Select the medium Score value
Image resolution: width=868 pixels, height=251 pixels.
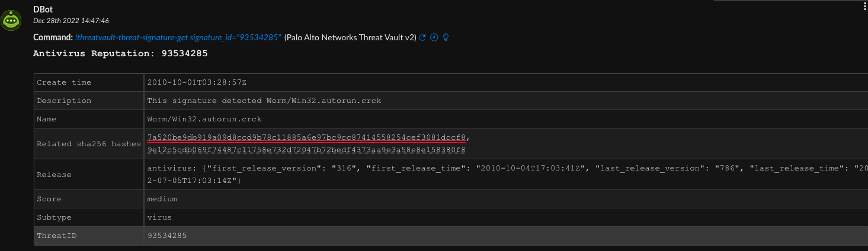(x=162, y=199)
